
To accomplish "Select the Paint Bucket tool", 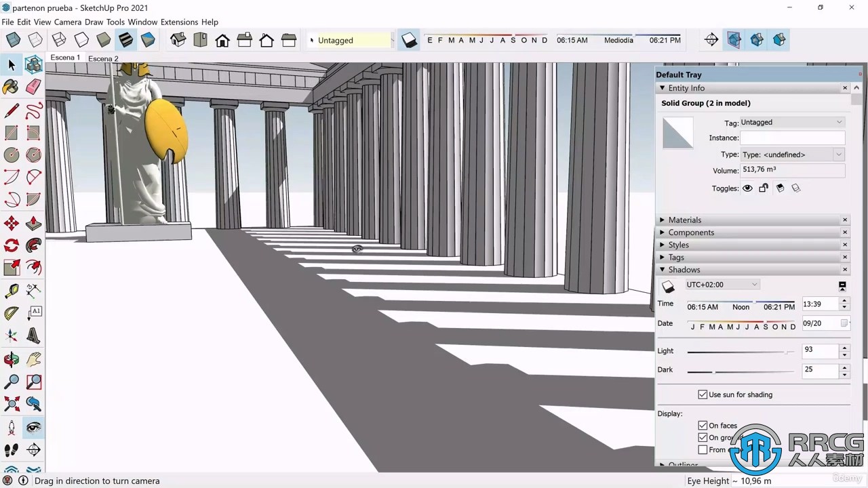I will coord(12,87).
